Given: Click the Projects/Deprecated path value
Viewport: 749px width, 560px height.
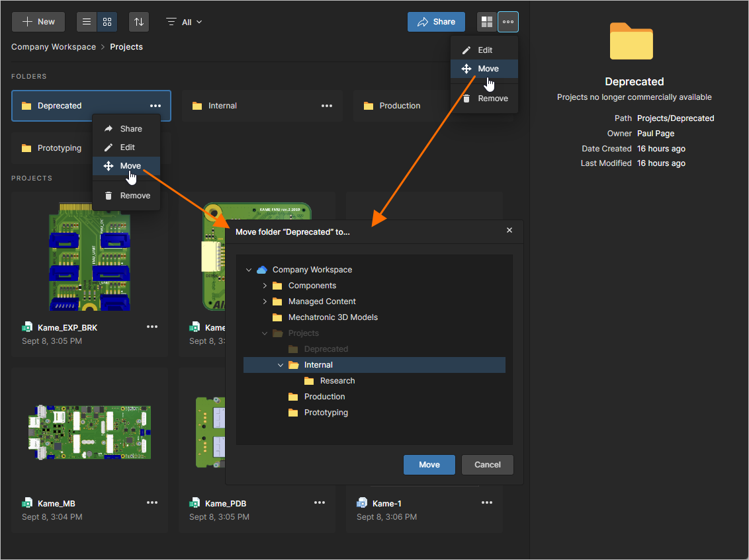Looking at the screenshot, I should pos(676,118).
